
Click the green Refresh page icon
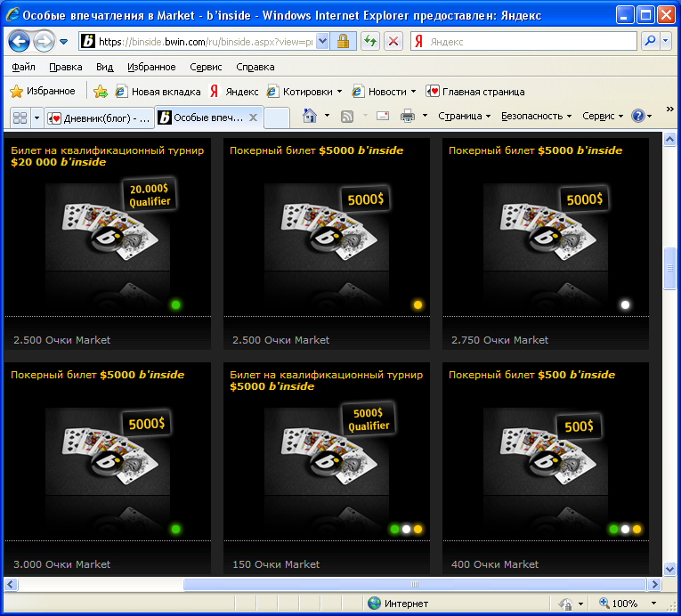(x=370, y=42)
